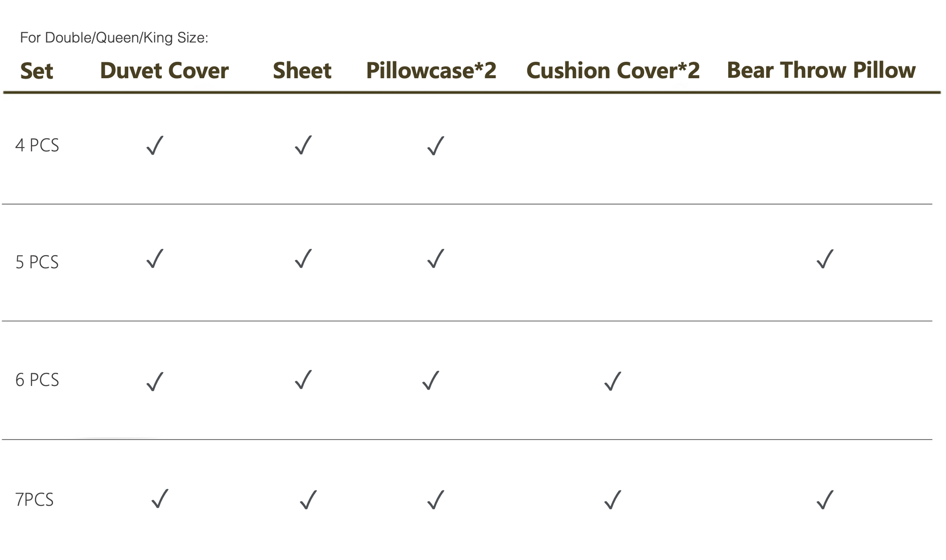Click the Duvet Cover checkmark in 4 PCS row

[155, 145]
